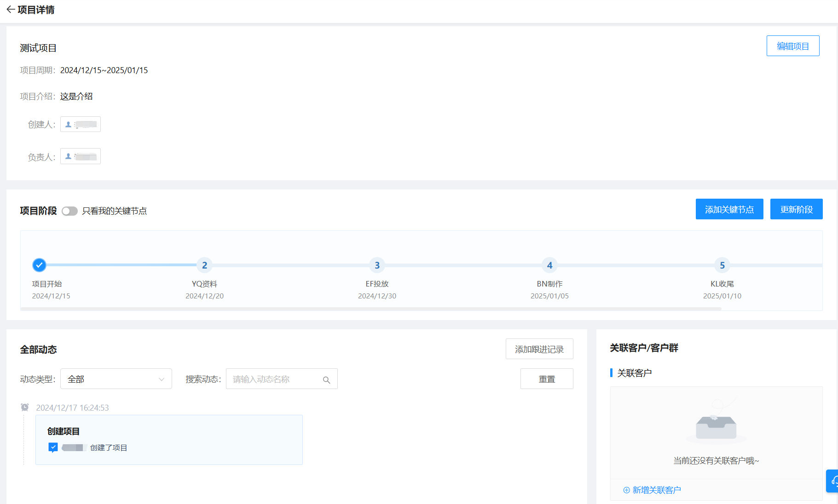838x504 pixels.
Task: Click the search magnifier in 搜索动态
Action: pos(326,380)
